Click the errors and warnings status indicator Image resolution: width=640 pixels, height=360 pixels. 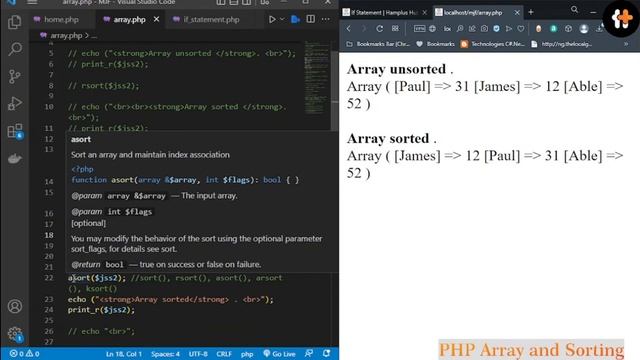pyautogui.click(x=24, y=354)
